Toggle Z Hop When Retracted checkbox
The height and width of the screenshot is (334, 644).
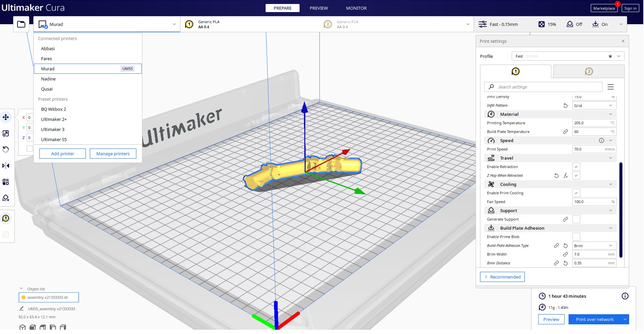(x=577, y=176)
